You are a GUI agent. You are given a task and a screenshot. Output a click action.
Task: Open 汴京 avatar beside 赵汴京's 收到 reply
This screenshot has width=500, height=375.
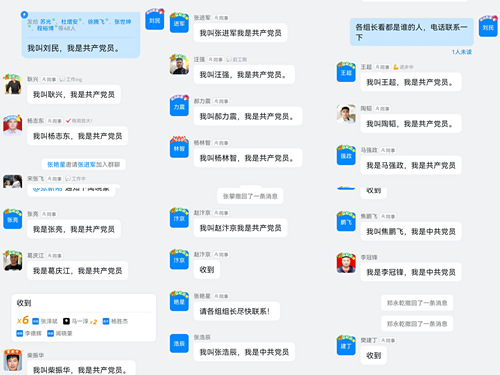(x=179, y=260)
